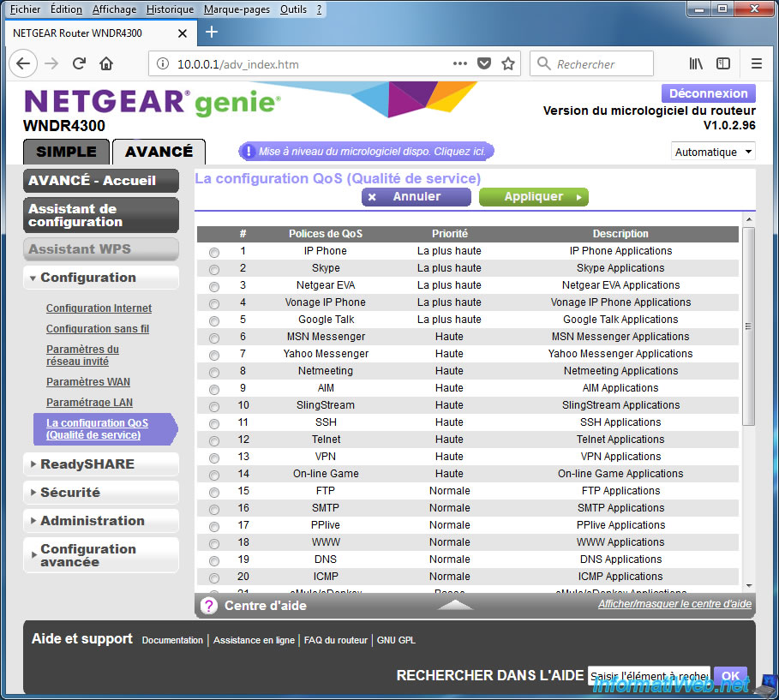Image resolution: width=779 pixels, height=700 pixels.
Task: Open the Marque-pages menu
Action: point(237,9)
